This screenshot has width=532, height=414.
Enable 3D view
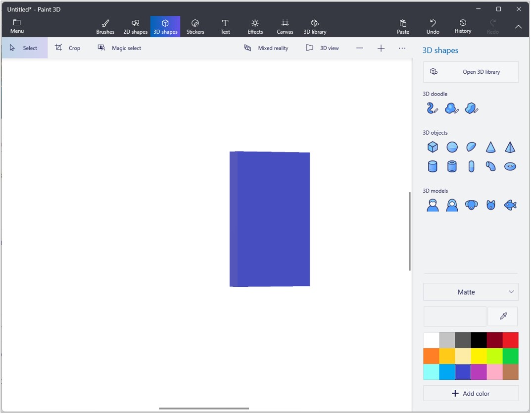click(x=322, y=48)
